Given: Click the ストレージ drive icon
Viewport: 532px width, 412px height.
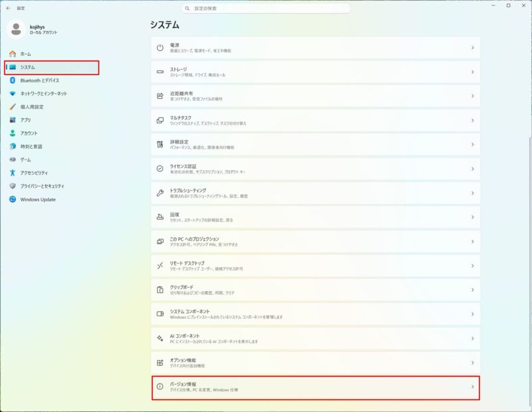Looking at the screenshot, I should pos(160,72).
